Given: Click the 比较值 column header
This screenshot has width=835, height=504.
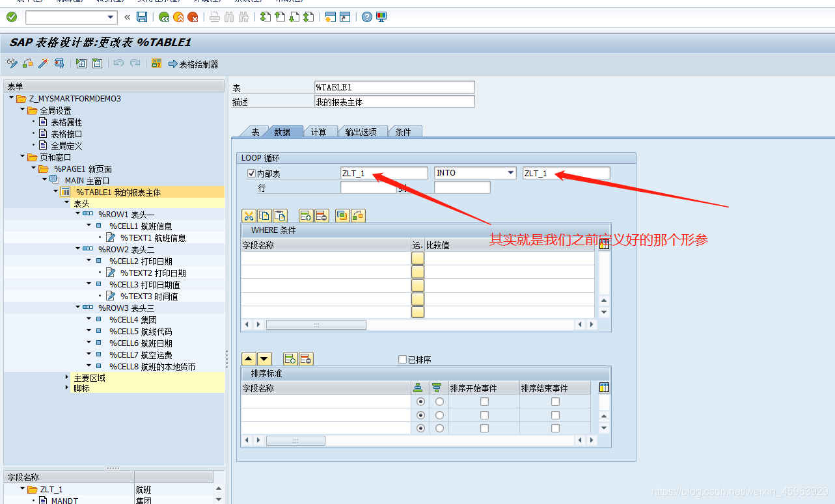Looking at the screenshot, I should (509, 245).
